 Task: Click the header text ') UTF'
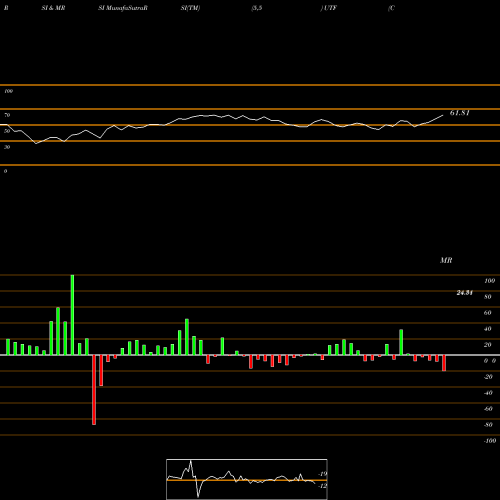(329, 8)
